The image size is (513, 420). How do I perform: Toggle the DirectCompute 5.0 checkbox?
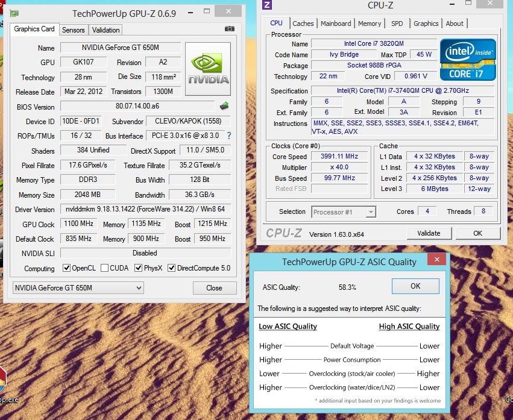click(x=171, y=268)
